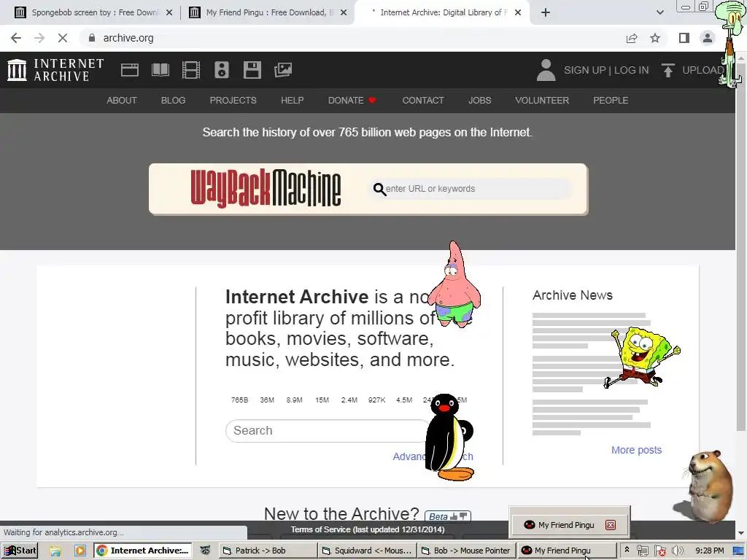The image size is (747, 560).
Task: Switch to My Friend Pingu tab
Action: pyautogui.click(x=268, y=12)
